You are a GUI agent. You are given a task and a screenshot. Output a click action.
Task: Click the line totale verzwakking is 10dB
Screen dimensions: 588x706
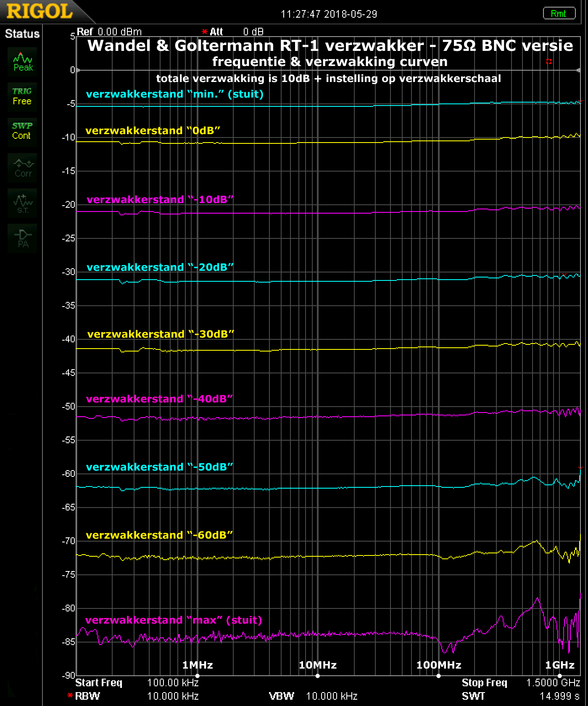pos(329,78)
